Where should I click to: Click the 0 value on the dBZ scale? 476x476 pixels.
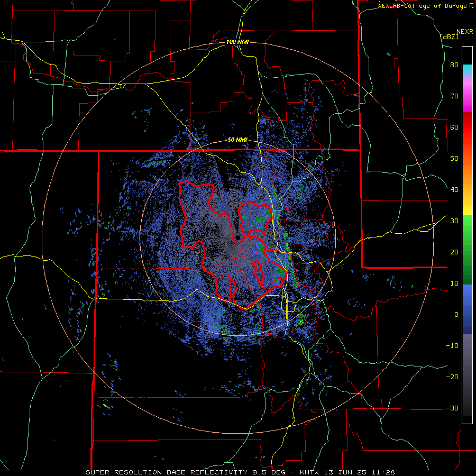click(x=456, y=315)
